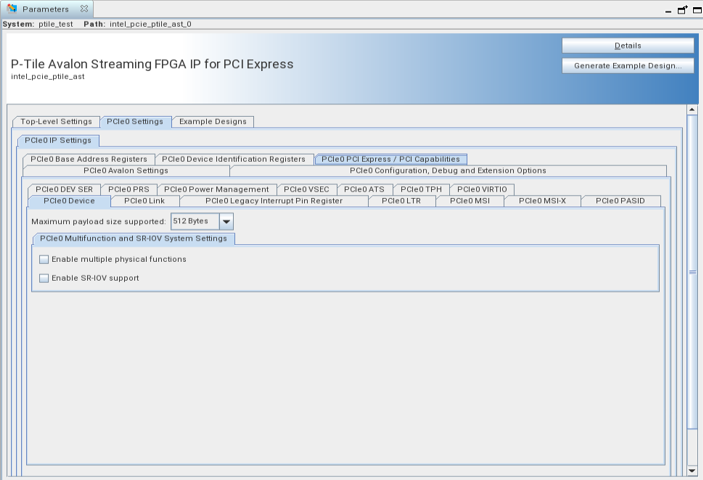703x480 pixels.
Task: Open the PCIe0 Avalon Settings tab
Action: [126, 170]
